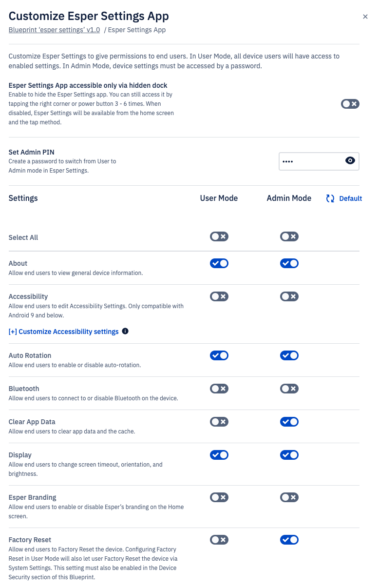Open the Blueprint 'esper settings' v1.0 breadcrumb link

tap(54, 30)
